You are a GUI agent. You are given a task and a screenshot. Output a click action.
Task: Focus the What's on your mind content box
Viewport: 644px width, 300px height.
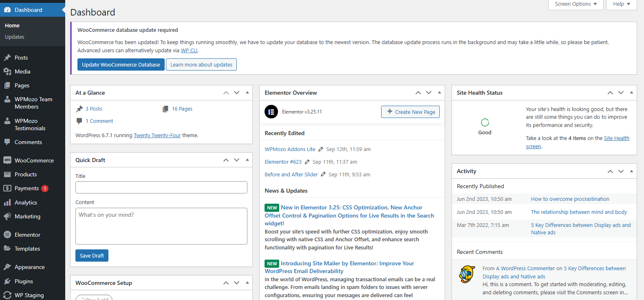coord(161,226)
